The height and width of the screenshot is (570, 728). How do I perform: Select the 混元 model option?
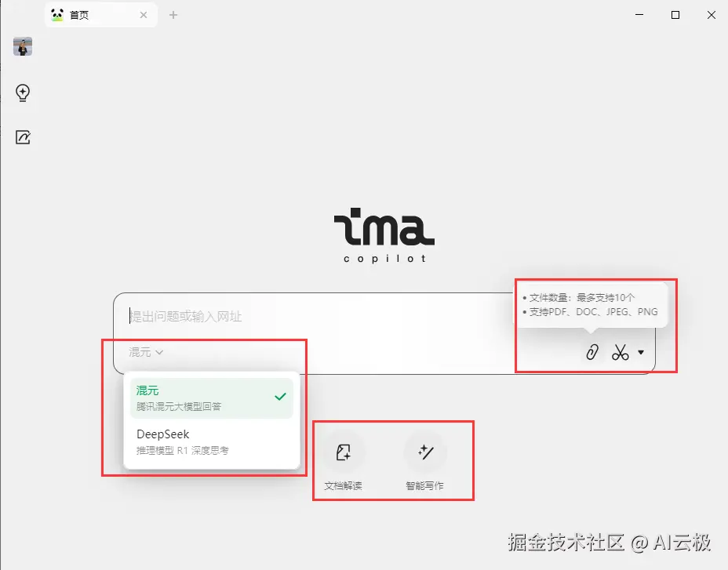[212, 398]
